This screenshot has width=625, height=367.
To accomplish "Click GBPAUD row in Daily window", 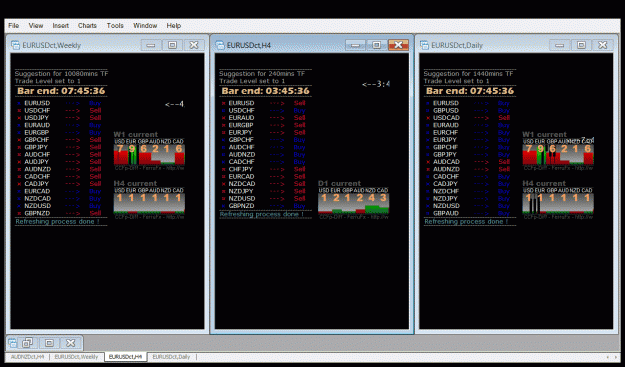I will pyautogui.click(x=468, y=213).
